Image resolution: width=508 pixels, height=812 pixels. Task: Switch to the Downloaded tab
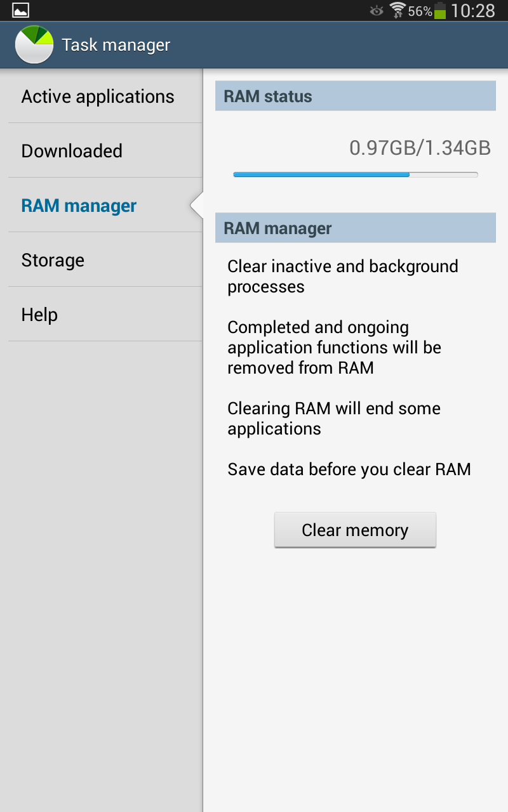pyautogui.click(x=72, y=151)
